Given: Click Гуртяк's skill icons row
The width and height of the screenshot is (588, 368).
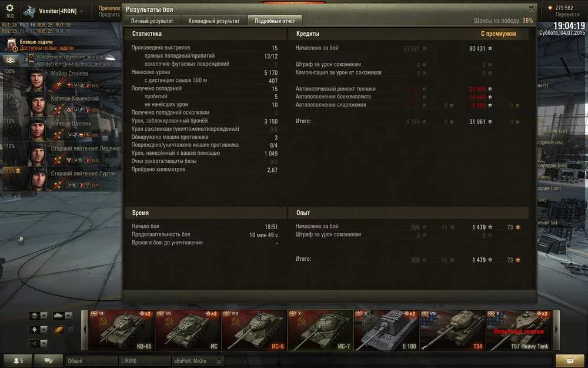Looking at the screenshot, I should [x=78, y=185].
